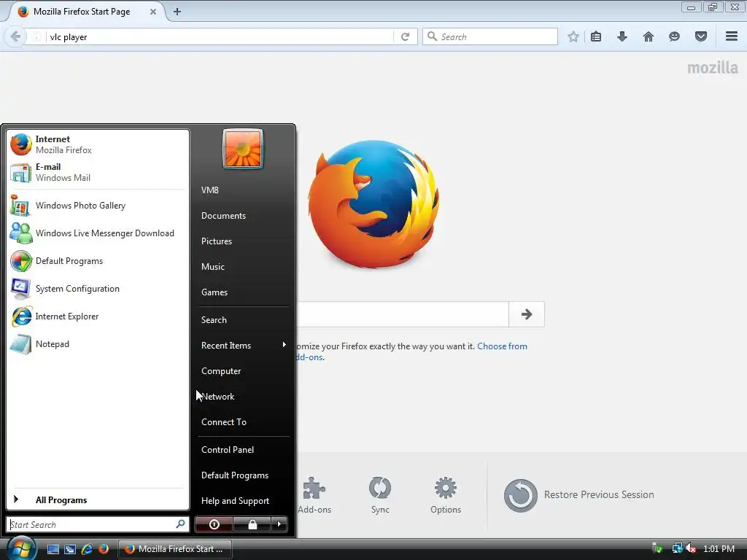Screen dimensions: 747x560
Task: Close the Mozilla Firefox Start Page tab
Action: (x=153, y=12)
